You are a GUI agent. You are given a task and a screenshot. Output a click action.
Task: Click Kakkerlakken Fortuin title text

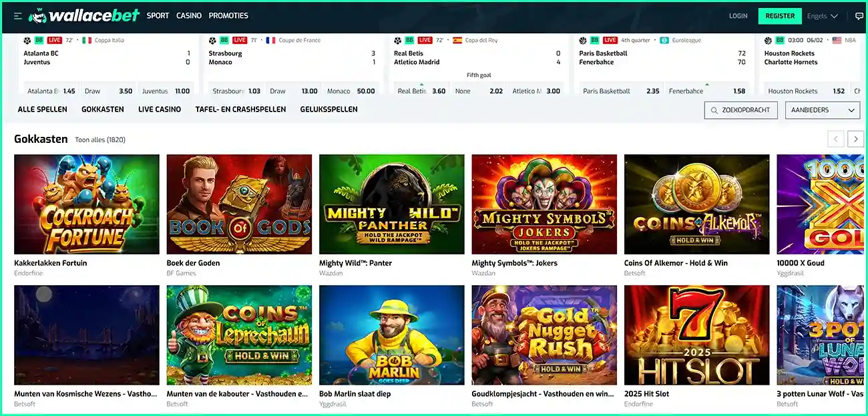(x=51, y=263)
